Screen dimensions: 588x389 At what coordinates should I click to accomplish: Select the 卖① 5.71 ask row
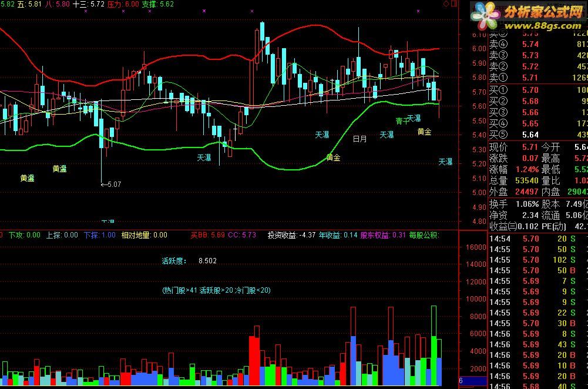tap(538, 78)
